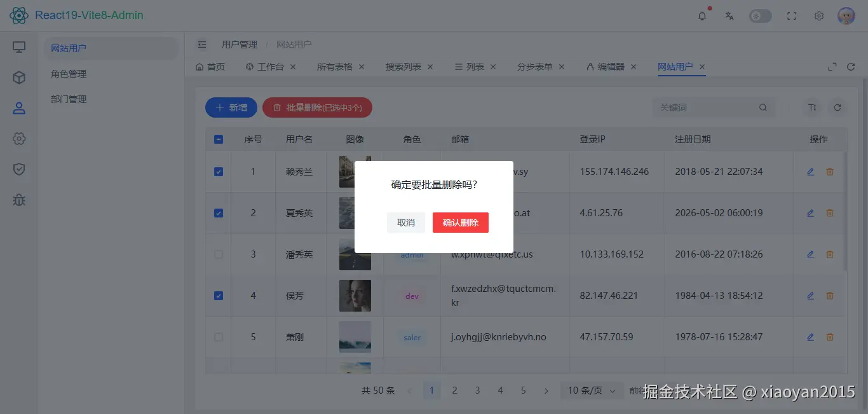Close the 网站用户 tab
This screenshot has width=868, height=414.
pyautogui.click(x=702, y=67)
